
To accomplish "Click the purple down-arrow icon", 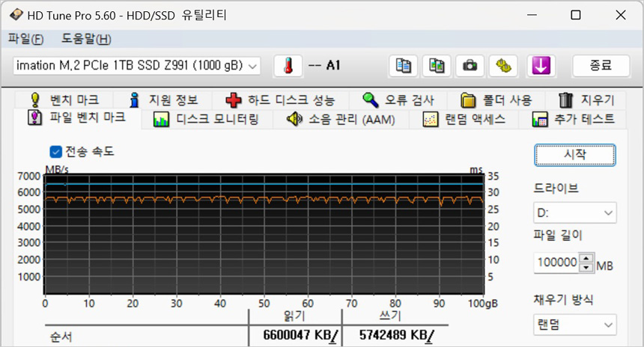I will pyautogui.click(x=541, y=66).
